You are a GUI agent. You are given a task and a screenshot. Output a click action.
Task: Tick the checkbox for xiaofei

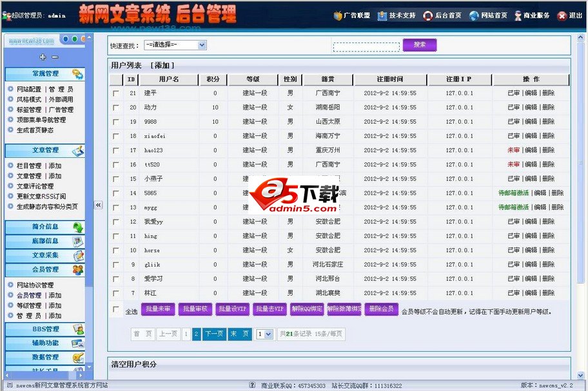click(116, 136)
